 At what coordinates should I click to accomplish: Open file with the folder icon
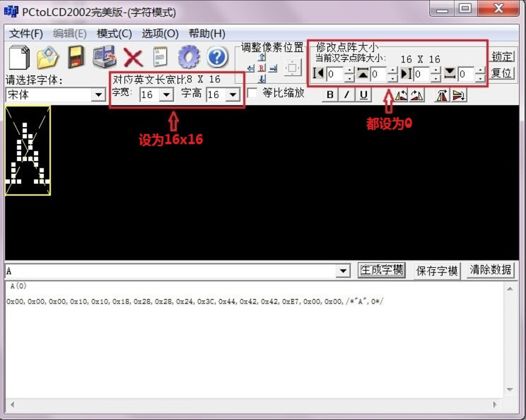[48, 57]
